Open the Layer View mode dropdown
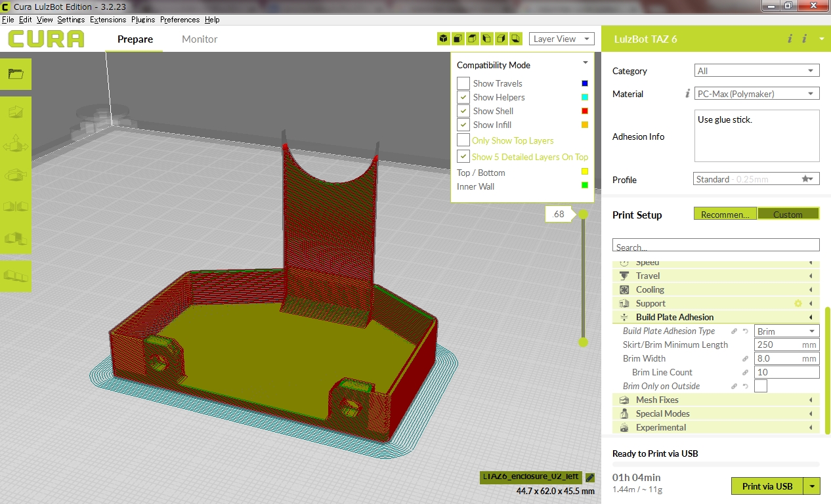Image resolution: width=831 pixels, height=504 pixels. tap(561, 39)
